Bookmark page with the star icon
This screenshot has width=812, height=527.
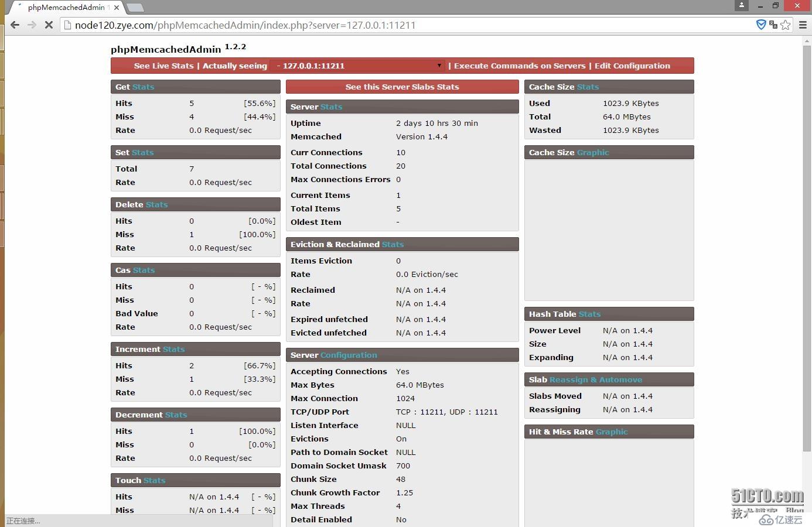pos(786,25)
